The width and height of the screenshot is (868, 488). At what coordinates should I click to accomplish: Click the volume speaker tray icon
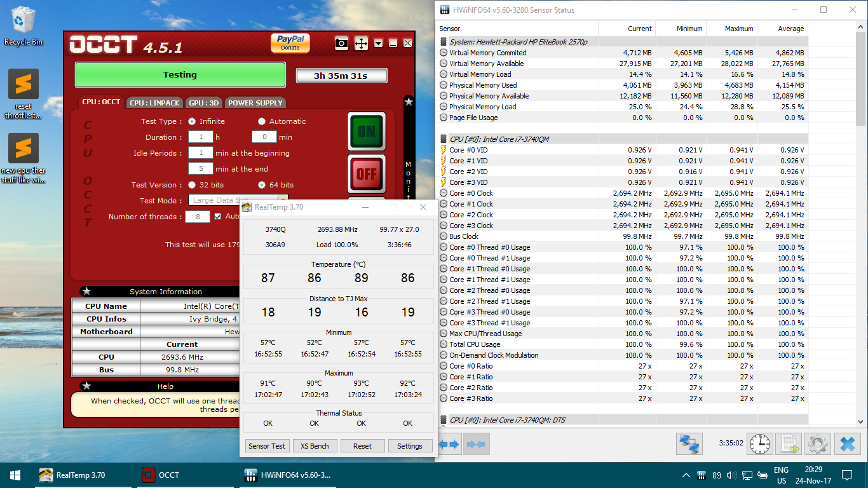[731, 475]
